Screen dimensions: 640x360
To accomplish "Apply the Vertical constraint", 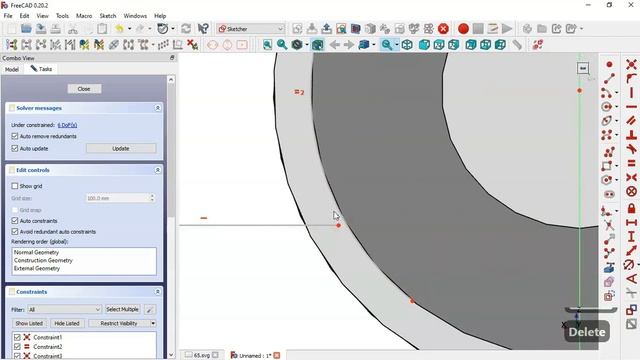I will tap(631, 93).
